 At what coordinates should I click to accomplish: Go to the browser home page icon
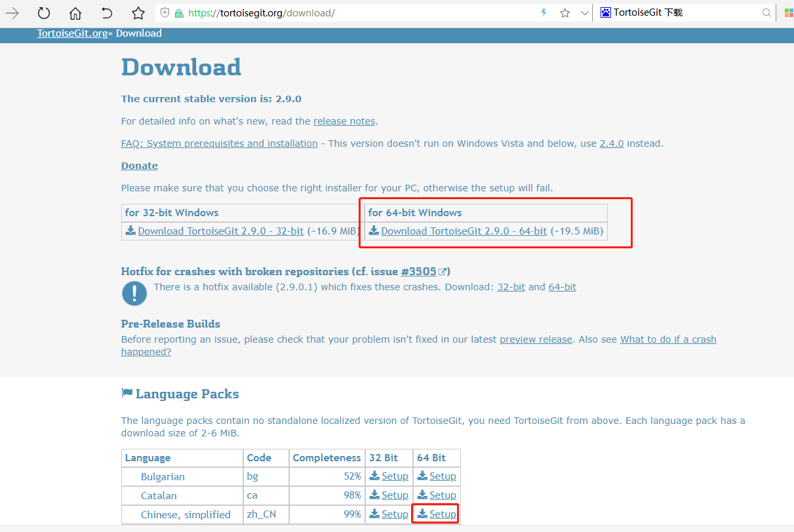(x=75, y=12)
